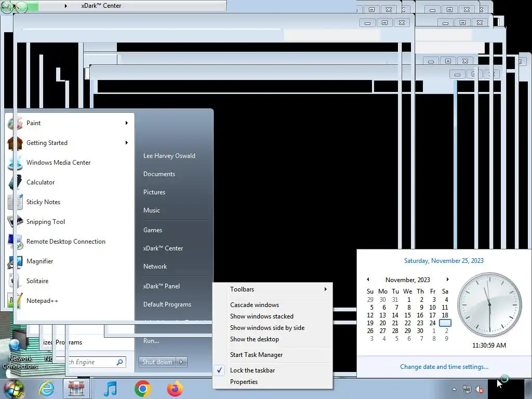The image size is (532, 399).
Task: Open the Calculator app
Action: (70, 182)
